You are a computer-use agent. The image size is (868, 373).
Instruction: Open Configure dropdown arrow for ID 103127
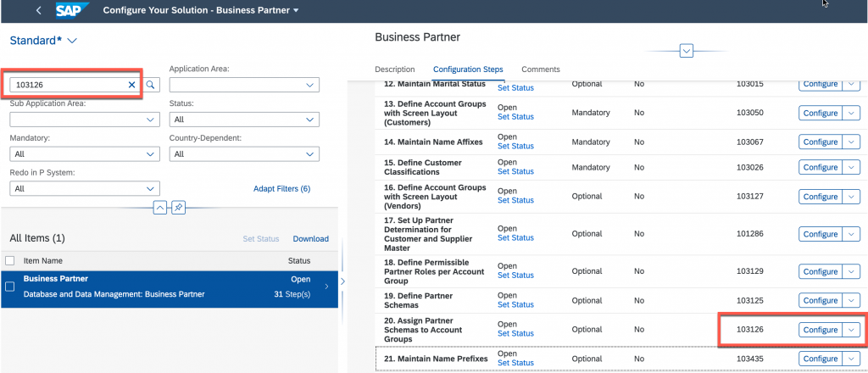pos(851,197)
